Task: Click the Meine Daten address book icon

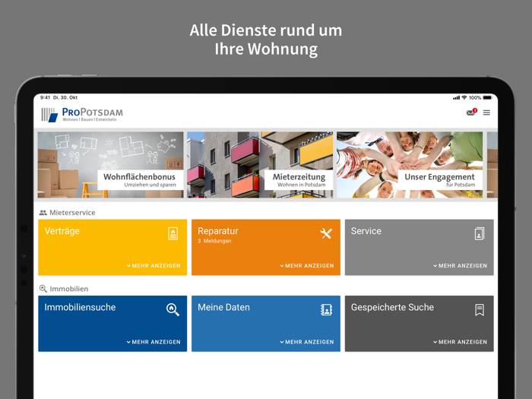Action: [326, 309]
